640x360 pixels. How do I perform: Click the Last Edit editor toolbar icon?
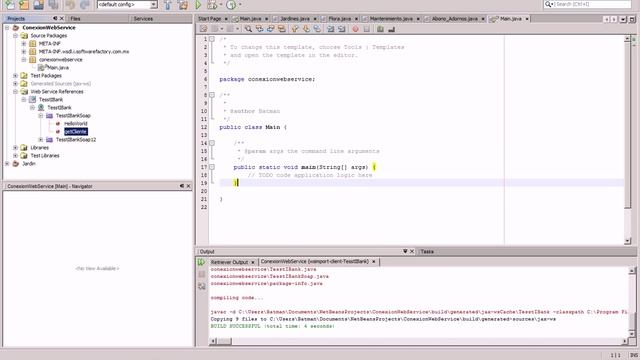click(203, 29)
